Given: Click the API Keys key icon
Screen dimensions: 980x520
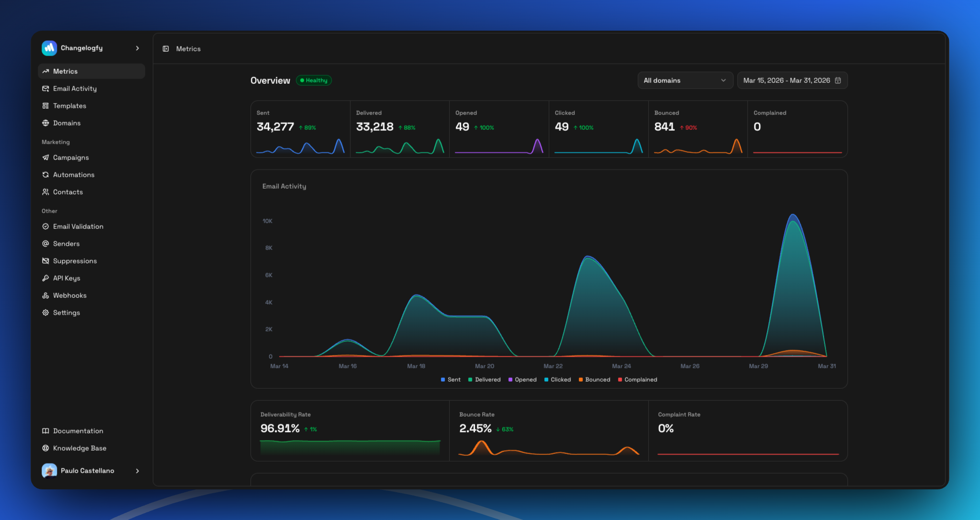Looking at the screenshot, I should [45, 278].
